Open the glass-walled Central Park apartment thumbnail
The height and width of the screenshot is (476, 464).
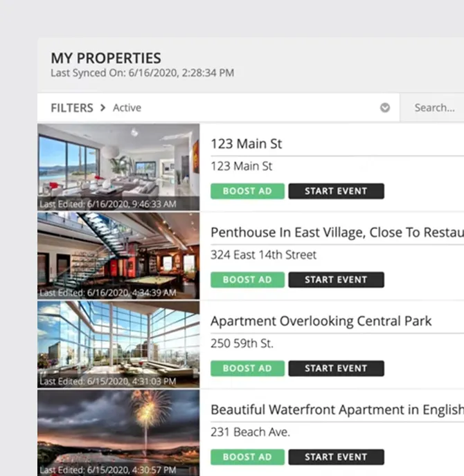pos(118,345)
